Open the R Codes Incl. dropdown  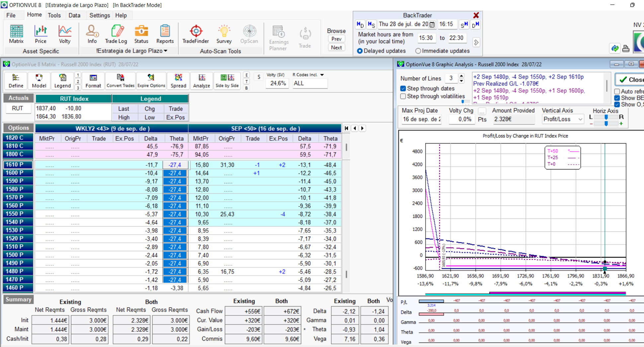point(322,75)
